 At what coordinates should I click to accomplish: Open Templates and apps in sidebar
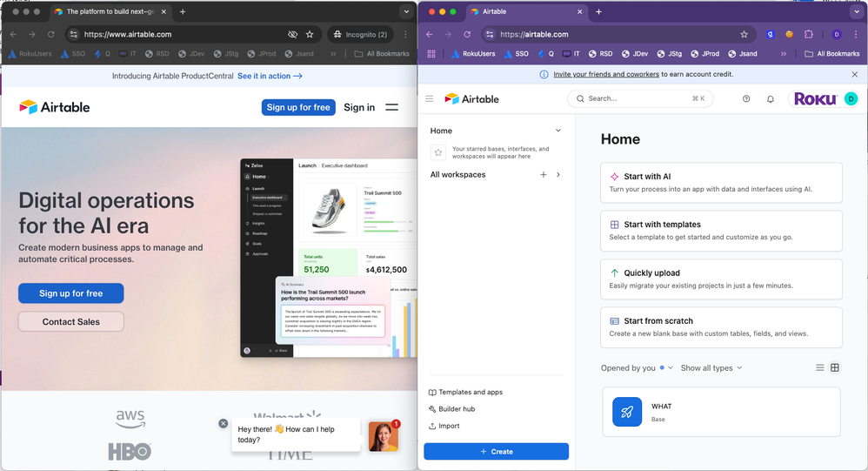pyautogui.click(x=465, y=393)
